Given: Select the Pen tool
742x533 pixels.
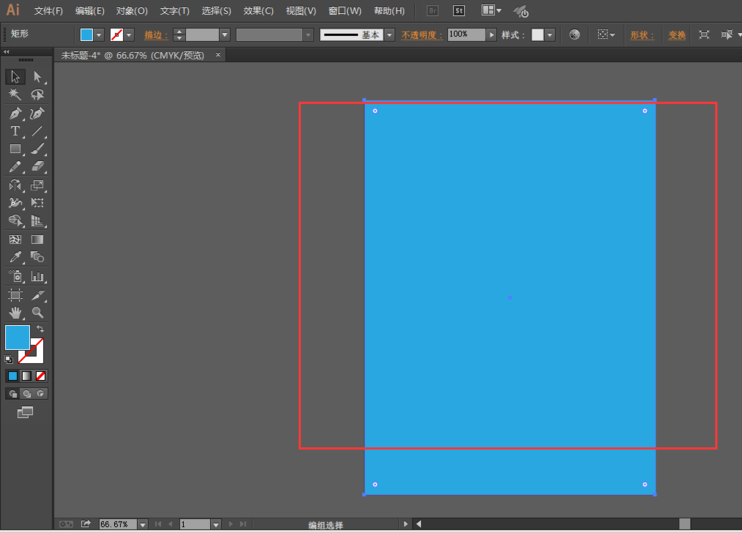Looking at the screenshot, I should [15, 113].
